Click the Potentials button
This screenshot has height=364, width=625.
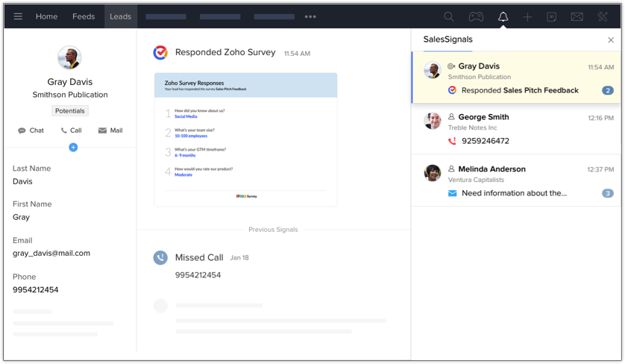(70, 110)
